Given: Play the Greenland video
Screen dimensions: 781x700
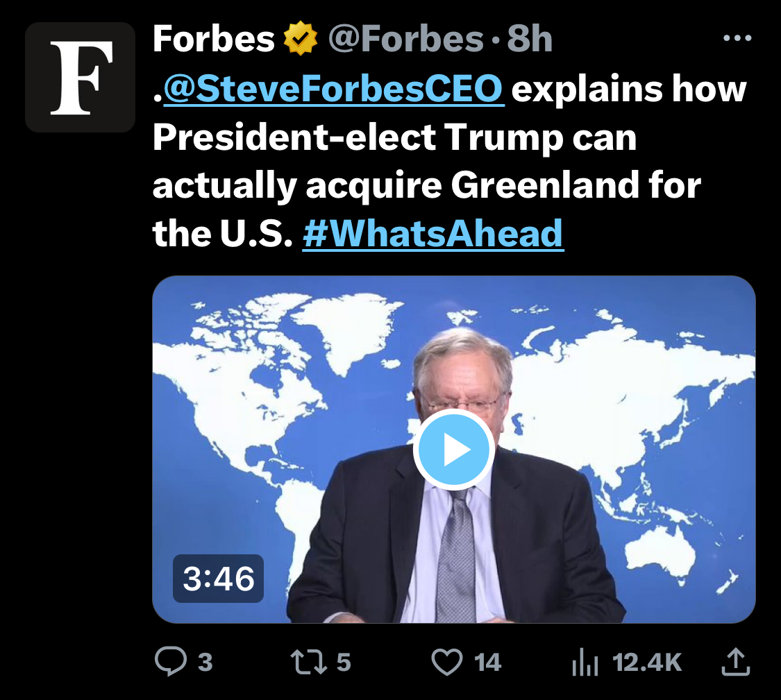Looking at the screenshot, I should 453,450.
